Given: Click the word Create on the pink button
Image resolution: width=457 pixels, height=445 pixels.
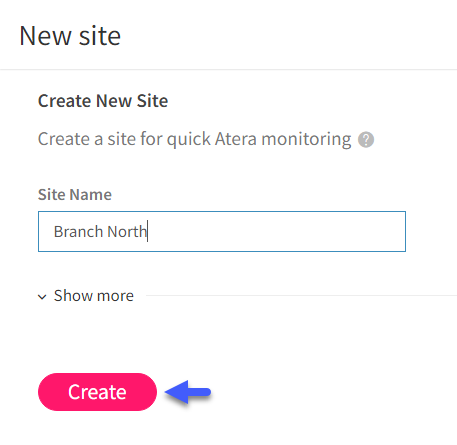Looking at the screenshot, I should [x=97, y=392].
